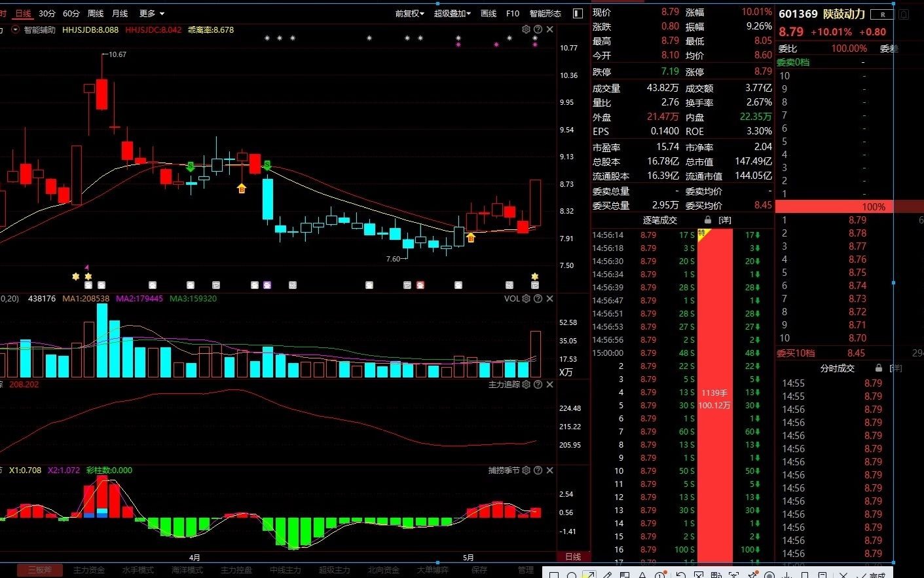924x578 pixels.
Task: Close the 捕捞季节 indicator panel
Action: 549,471
